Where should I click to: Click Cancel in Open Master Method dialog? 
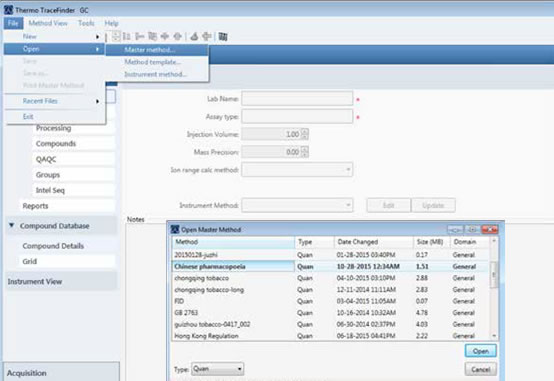481,370
